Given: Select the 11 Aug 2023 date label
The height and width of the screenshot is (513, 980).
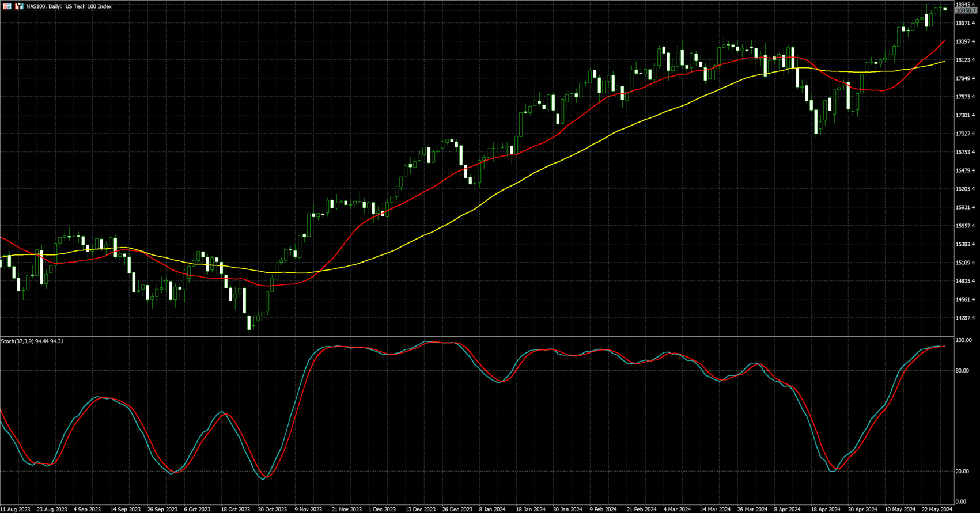Looking at the screenshot, I should click(15, 509).
